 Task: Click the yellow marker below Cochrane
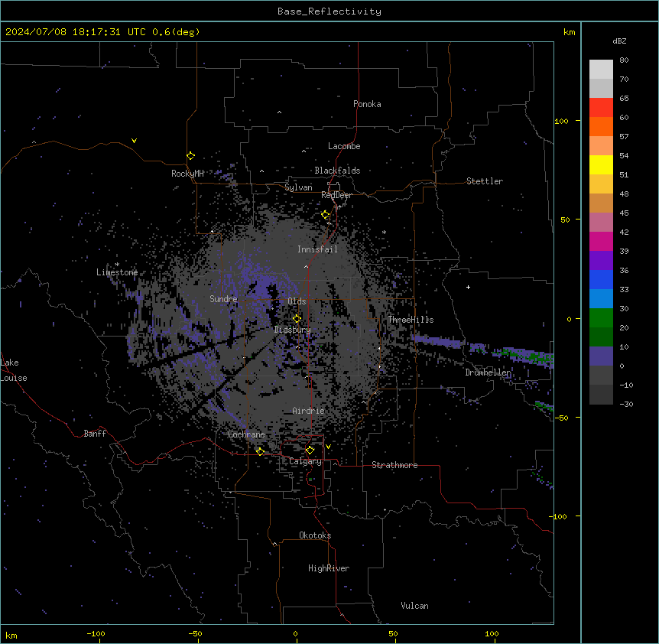[x=260, y=451]
